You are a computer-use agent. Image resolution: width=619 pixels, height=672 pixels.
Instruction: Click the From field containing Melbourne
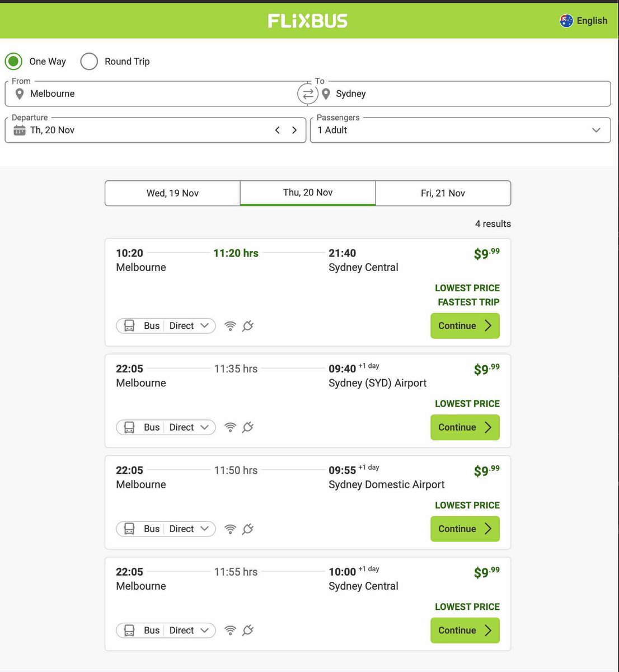pyautogui.click(x=156, y=94)
